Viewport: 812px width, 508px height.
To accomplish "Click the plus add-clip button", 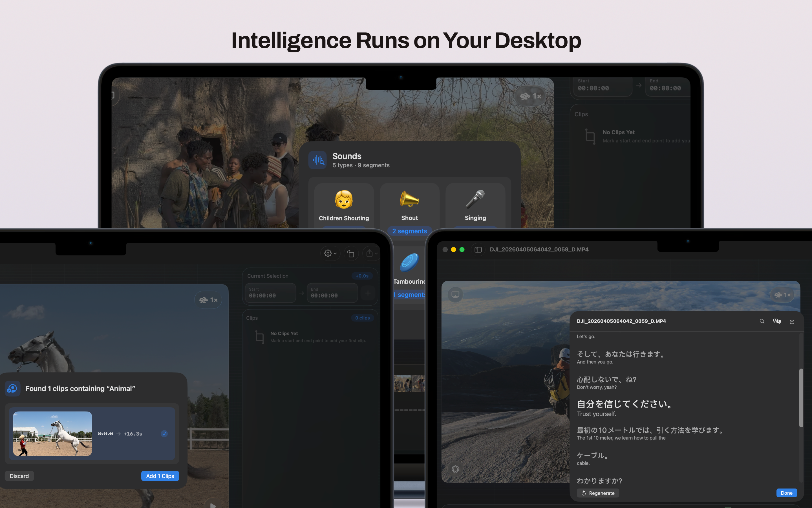I will [368, 293].
